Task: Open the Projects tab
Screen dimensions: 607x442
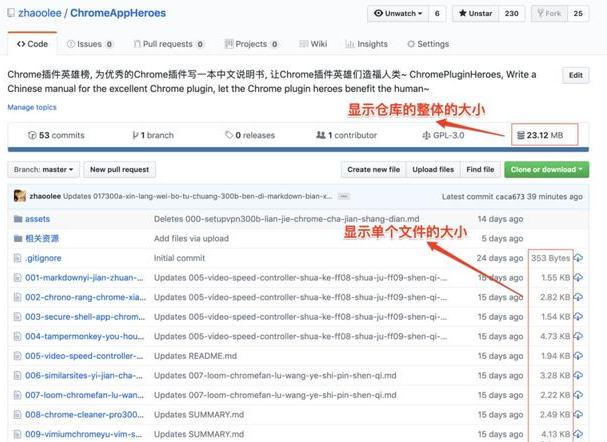Action: (252, 44)
